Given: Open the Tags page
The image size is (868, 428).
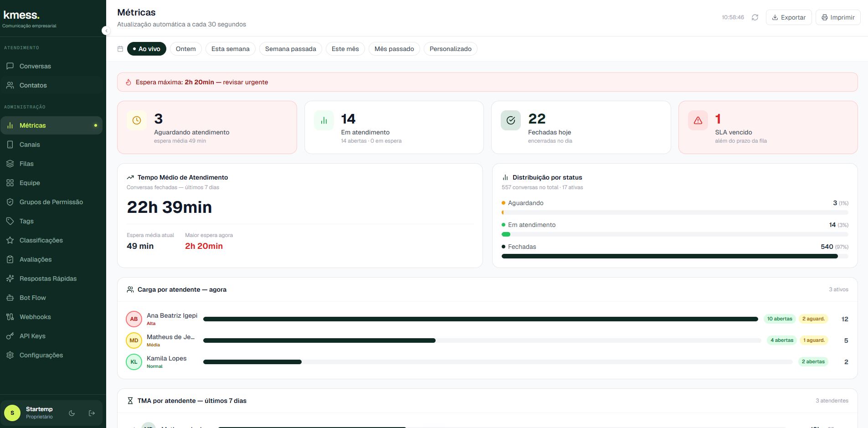Looking at the screenshot, I should 51,221.
